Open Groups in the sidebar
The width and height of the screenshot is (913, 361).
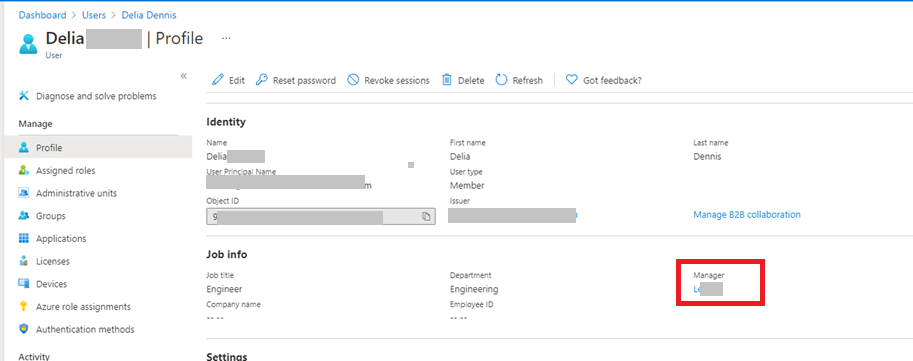(51, 216)
